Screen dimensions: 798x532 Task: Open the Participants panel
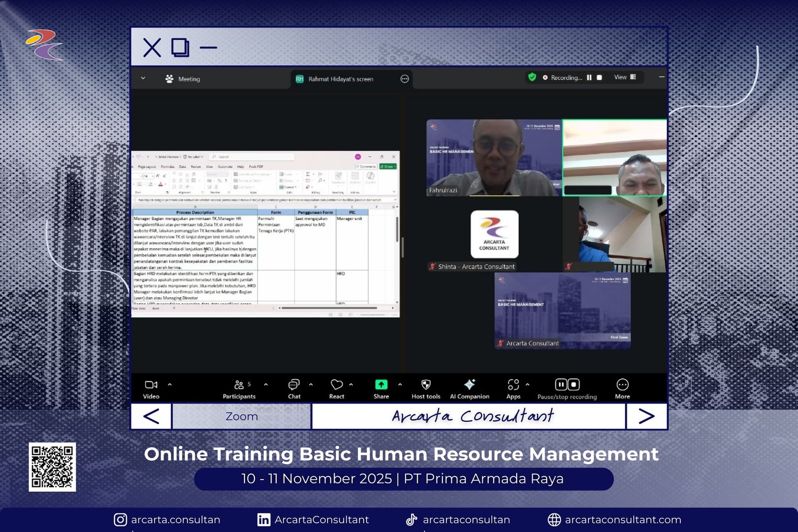coord(239,388)
